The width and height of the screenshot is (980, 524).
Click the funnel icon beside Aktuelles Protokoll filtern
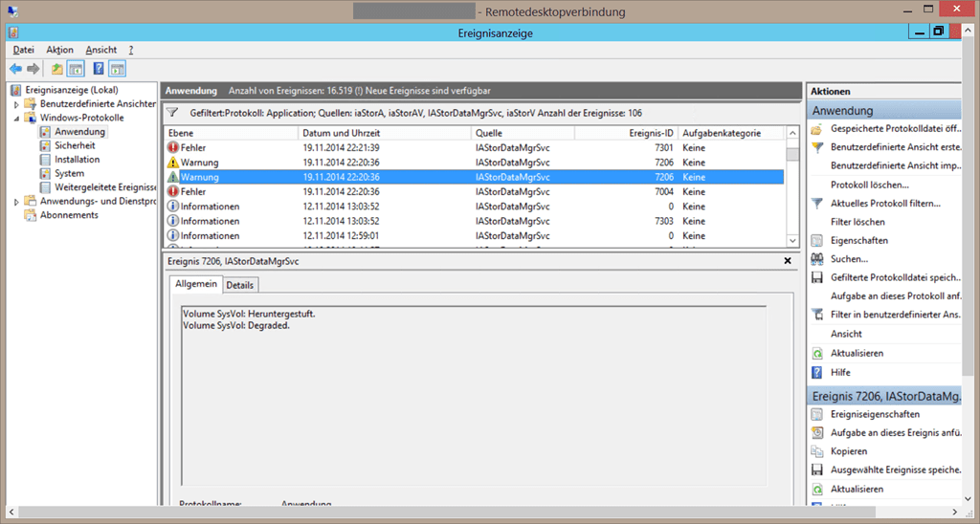pos(817,204)
